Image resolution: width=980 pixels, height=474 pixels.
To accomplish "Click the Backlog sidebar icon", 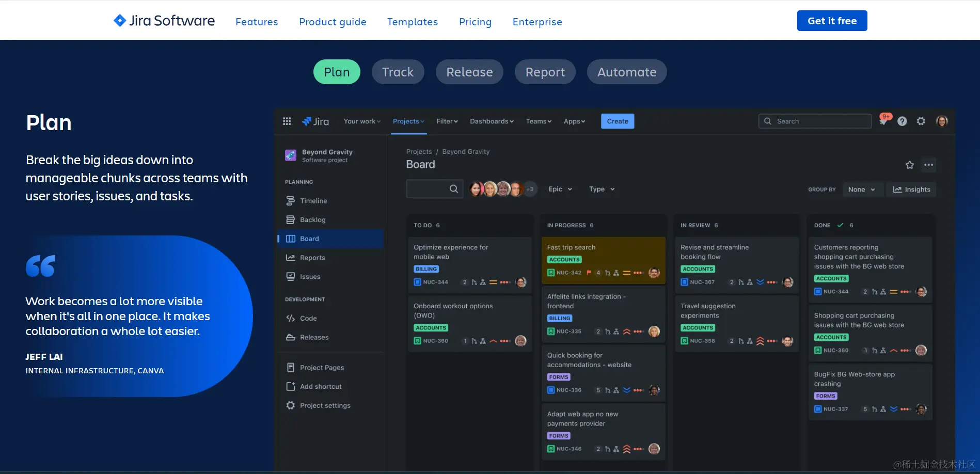I will [x=291, y=219].
